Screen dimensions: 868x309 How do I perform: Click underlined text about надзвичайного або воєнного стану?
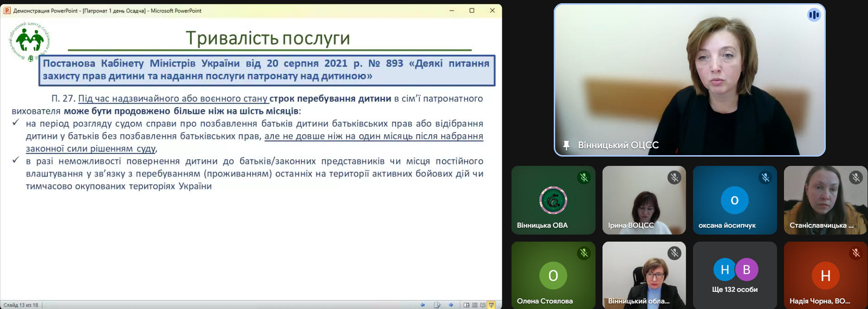pyautogui.click(x=173, y=99)
